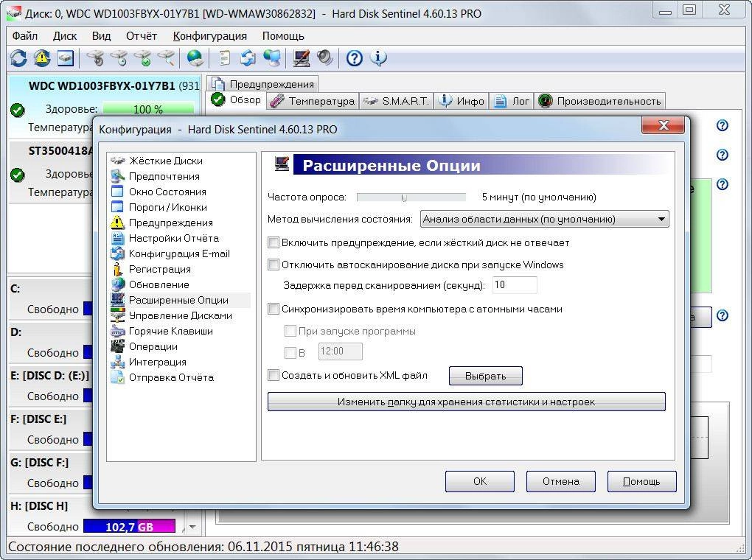The width and height of the screenshot is (752, 560).
Task: Toggle disabling disk autoscan at Windows startup
Action: [274, 265]
